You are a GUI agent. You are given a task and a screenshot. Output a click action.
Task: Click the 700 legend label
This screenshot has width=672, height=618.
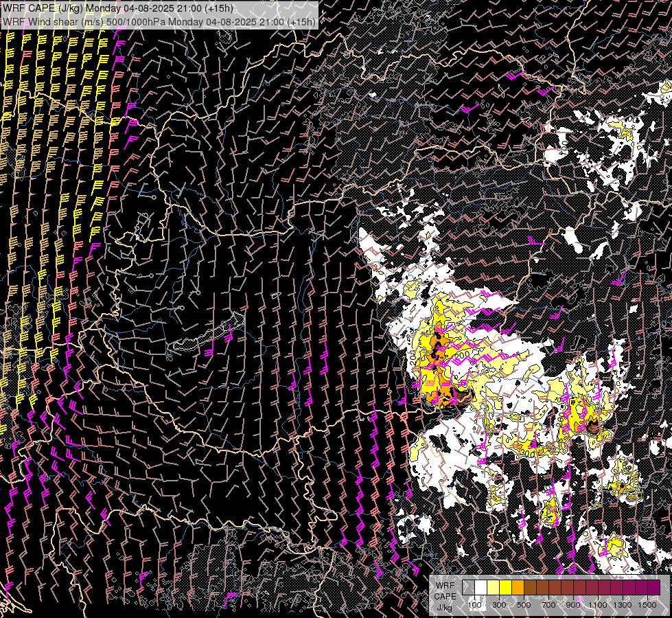[548, 605]
